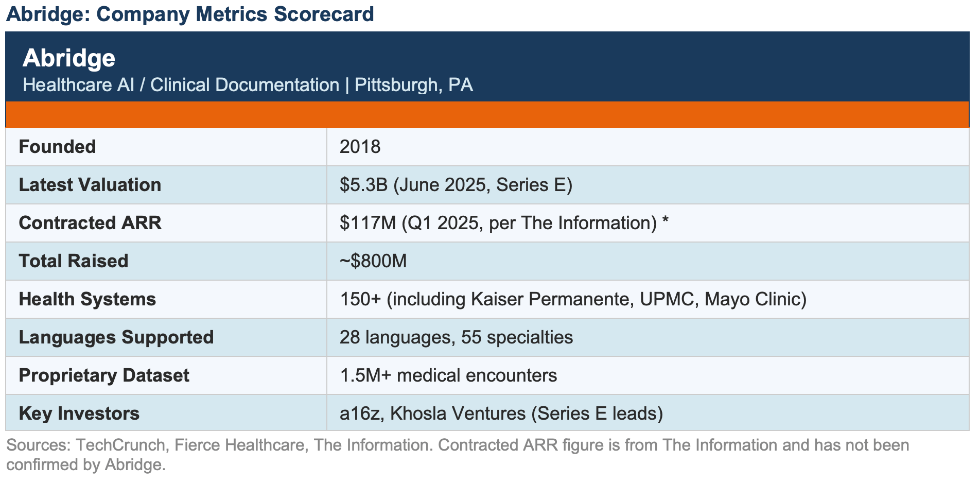Click the Abridge company name heading
Image resolution: width=980 pixels, height=482 pixels.
[x=69, y=58]
